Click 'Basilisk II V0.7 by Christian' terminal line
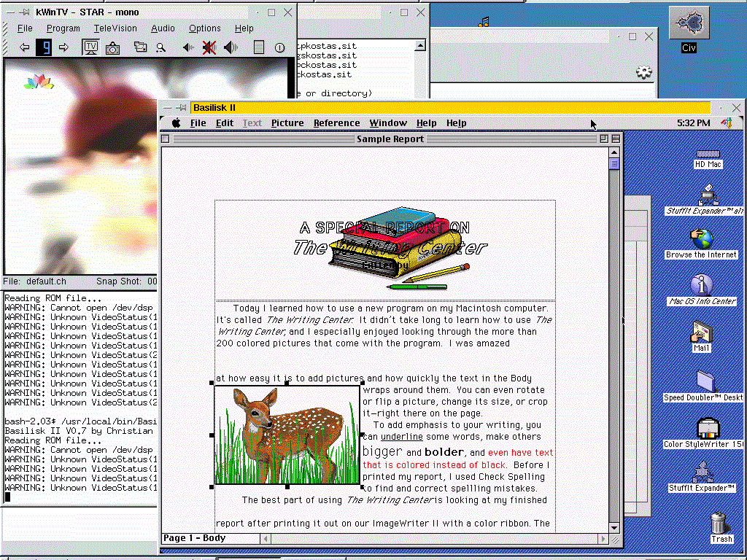This screenshot has height=560, width=747. click(79, 431)
